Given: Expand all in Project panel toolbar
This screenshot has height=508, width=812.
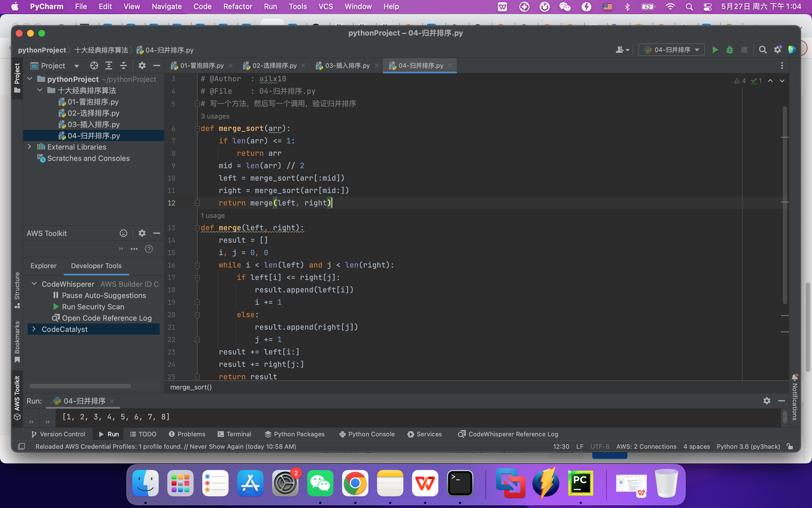Looking at the screenshot, I should point(109,65).
